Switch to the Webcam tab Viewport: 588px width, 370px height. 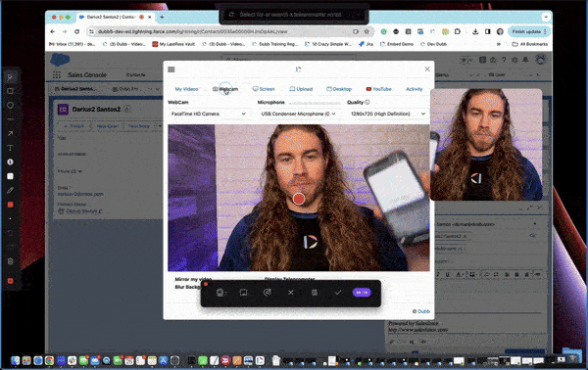coord(225,89)
